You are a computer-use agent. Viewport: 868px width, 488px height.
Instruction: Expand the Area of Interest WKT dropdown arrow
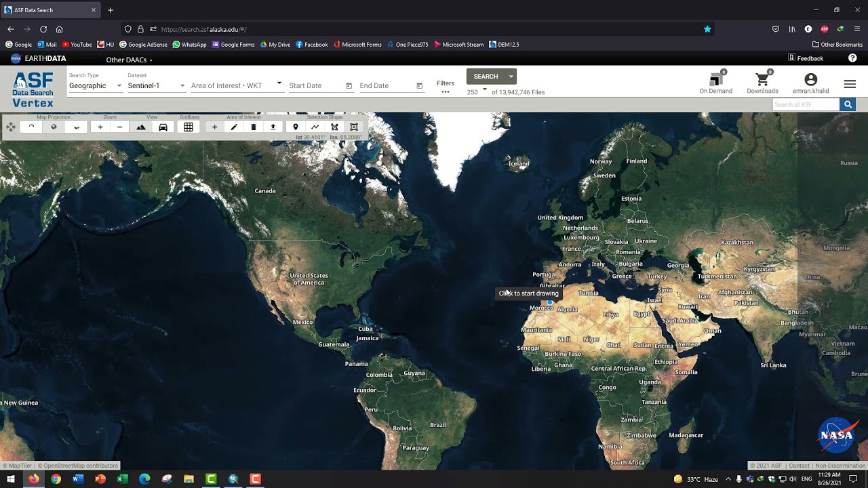[x=279, y=83]
